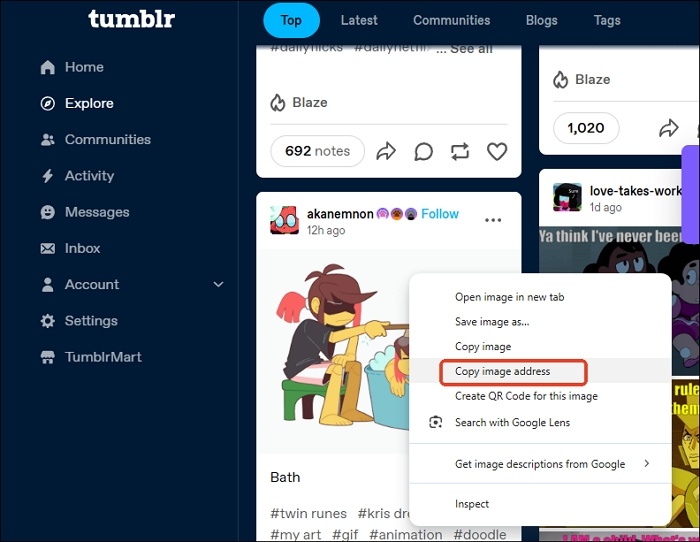Select Search with Google Lens option
Viewport: 700px width, 542px height.
click(512, 422)
